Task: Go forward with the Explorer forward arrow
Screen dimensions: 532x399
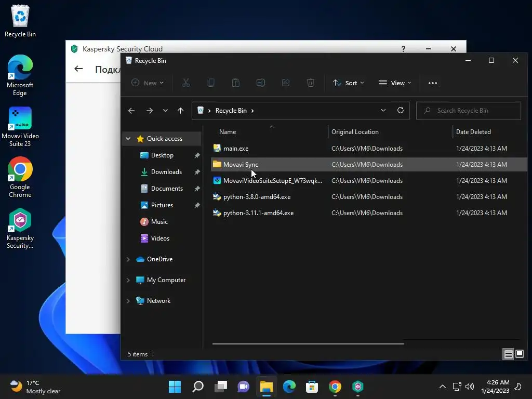Action: [x=149, y=111]
